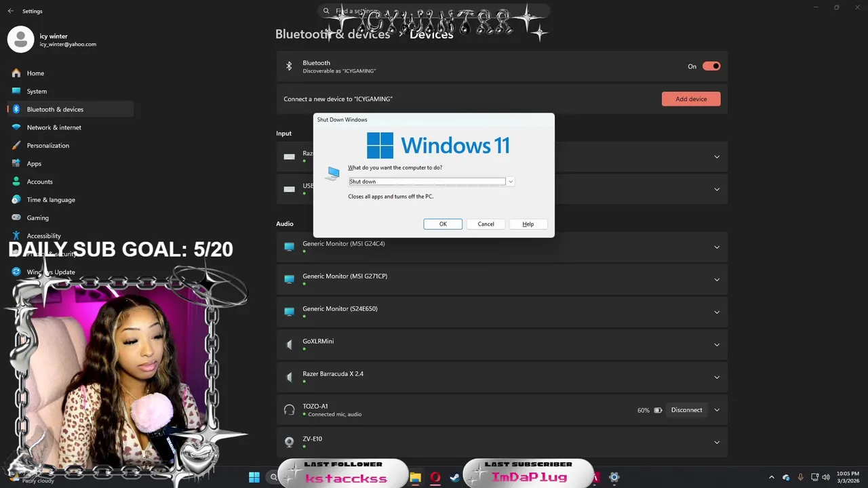The image size is (868, 488).
Task: Click the Gaming controller icon in sidebar
Action: pos(16,218)
